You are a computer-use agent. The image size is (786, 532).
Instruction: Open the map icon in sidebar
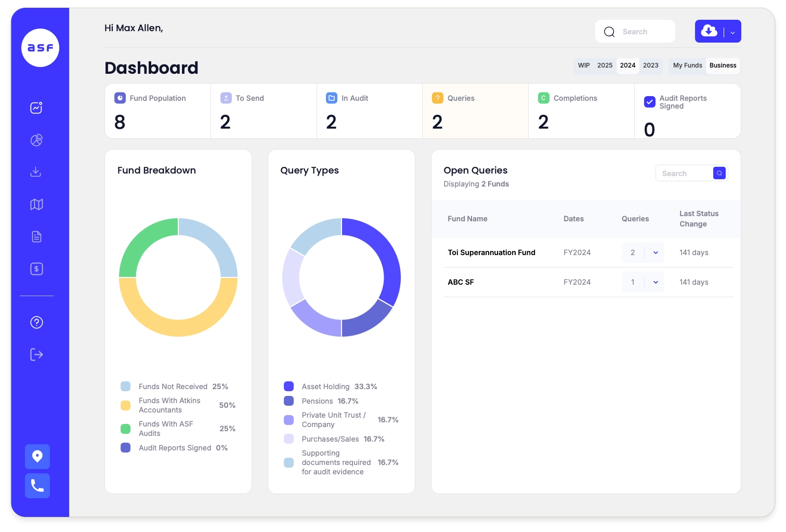point(36,204)
